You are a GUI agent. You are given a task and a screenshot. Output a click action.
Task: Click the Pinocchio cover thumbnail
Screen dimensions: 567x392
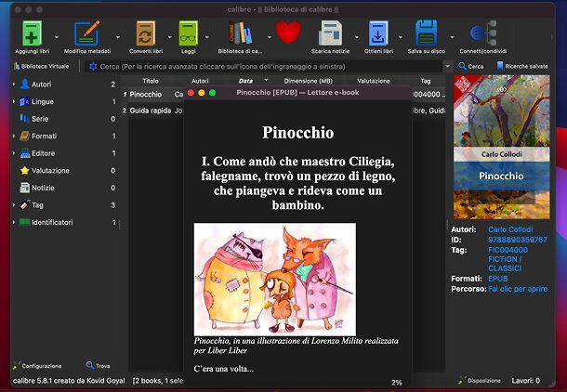[502, 147]
